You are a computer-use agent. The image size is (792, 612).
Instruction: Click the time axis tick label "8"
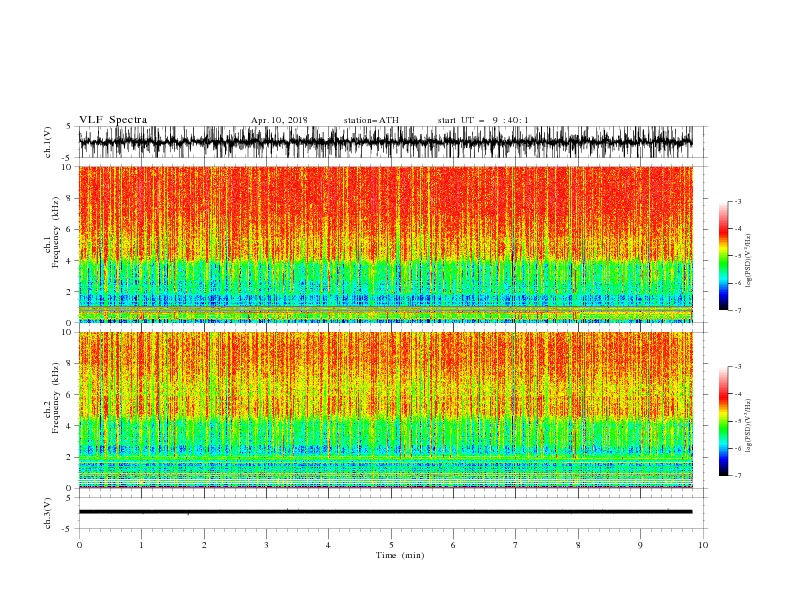pos(578,545)
